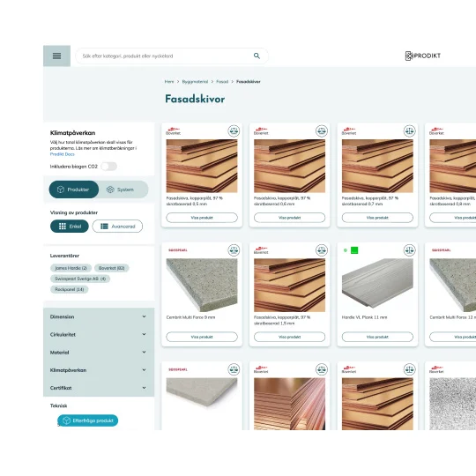Expand the Cirkularitet filter section
476x476 pixels.
pyautogui.click(x=99, y=335)
